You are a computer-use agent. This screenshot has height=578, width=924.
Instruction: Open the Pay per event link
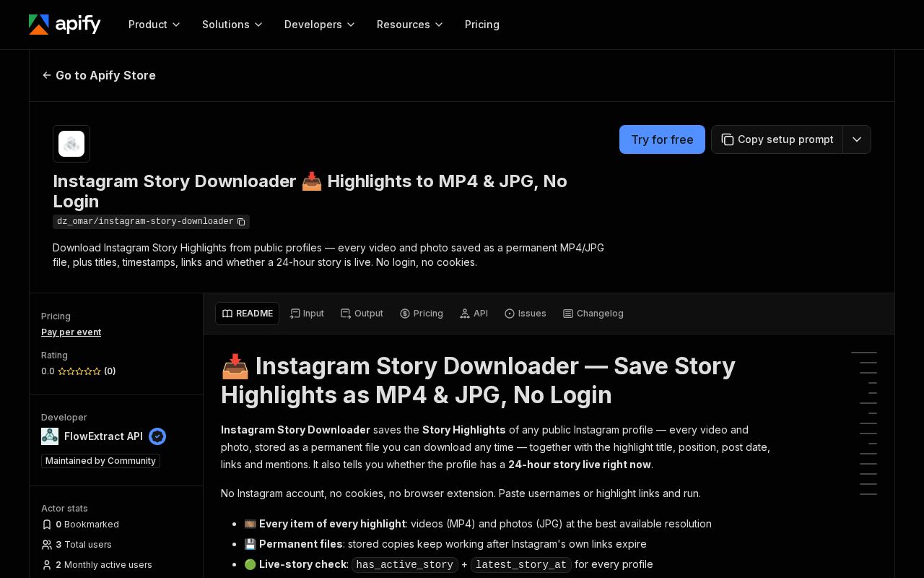pyautogui.click(x=71, y=332)
